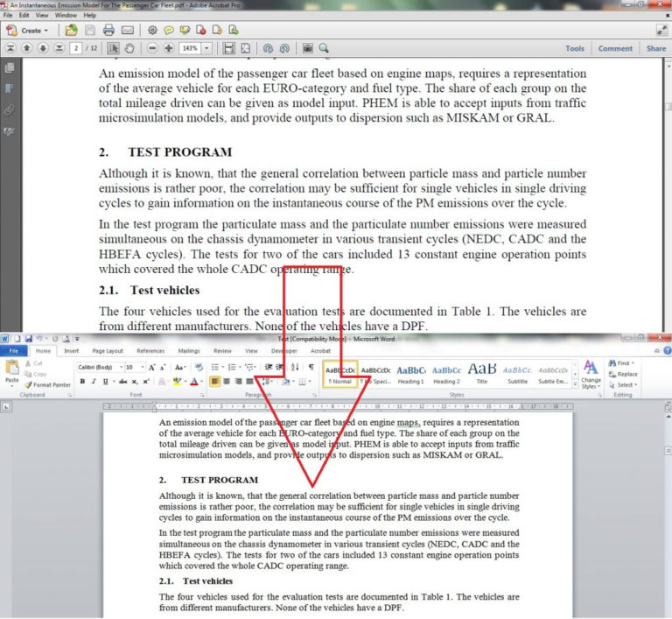This screenshot has width=672, height=619.
Task: Open the Tools pane in Acrobat
Action: tap(574, 48)
